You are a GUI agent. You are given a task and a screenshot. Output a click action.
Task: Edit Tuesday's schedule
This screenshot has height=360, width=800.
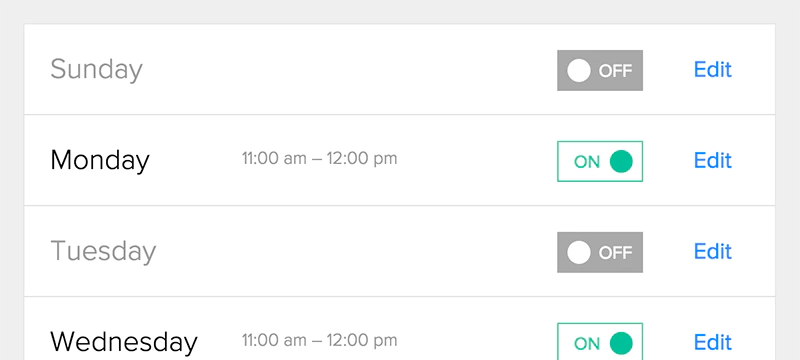point(712,251)
